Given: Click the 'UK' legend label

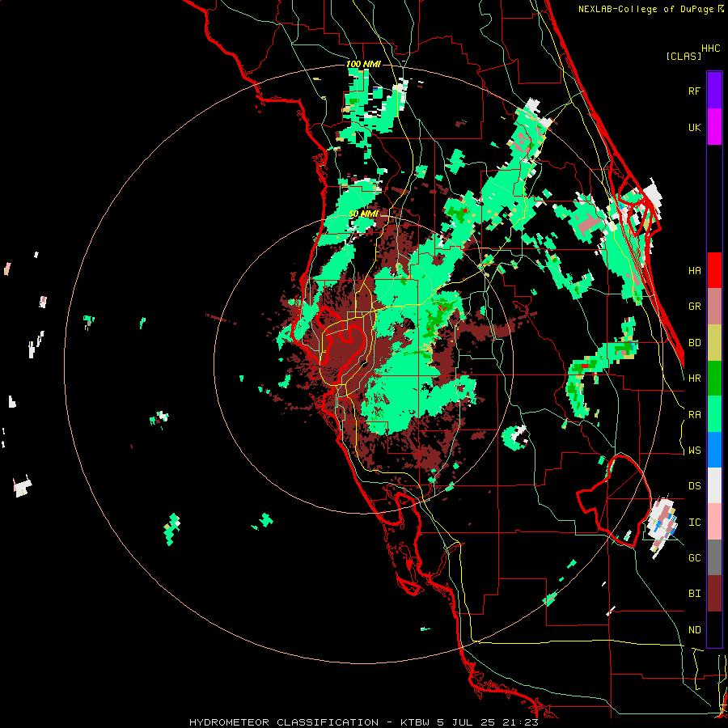Looking at the screenshot, I should (x=694, y=127).
